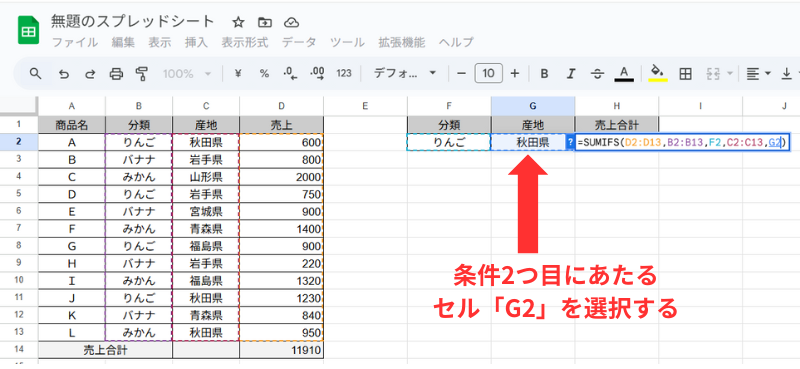The width and height of the screenshot is (800, 369).
Task: Decrease font size with minus button
Action: [x=462, y=73]
